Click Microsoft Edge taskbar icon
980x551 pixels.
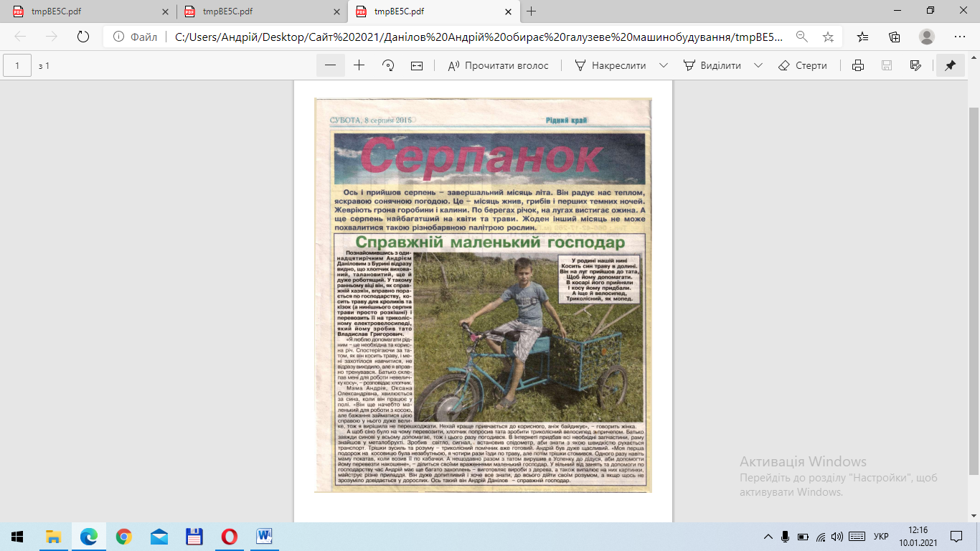pos(88,536)
